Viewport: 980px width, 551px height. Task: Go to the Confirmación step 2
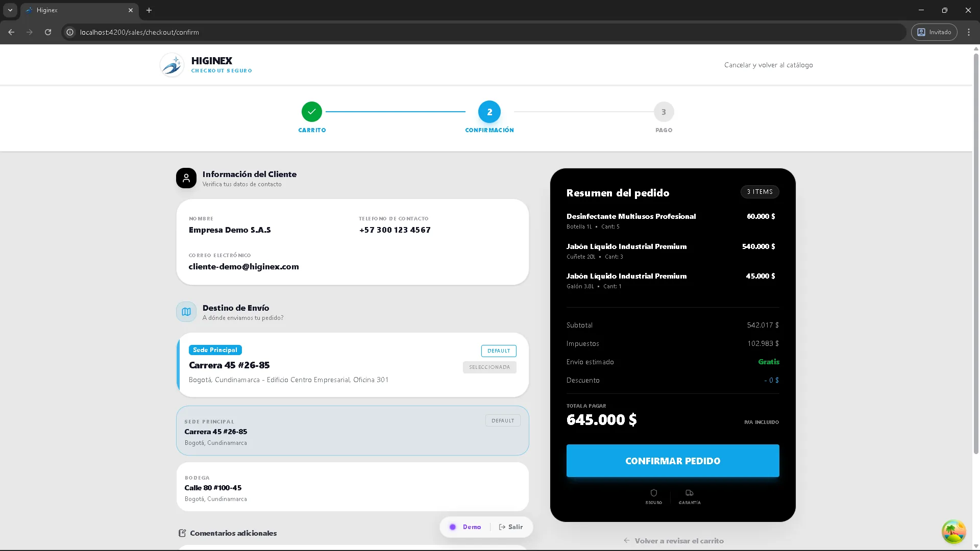tap(489, 112)
